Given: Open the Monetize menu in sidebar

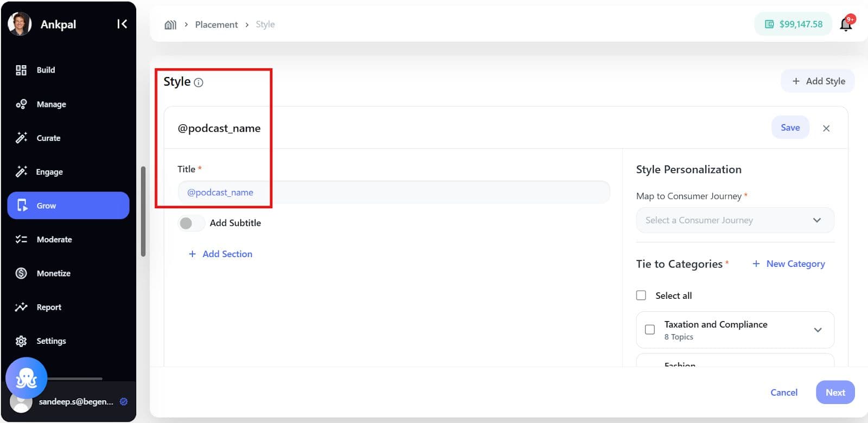Looking at the screenshot, I should click(53, 273).
